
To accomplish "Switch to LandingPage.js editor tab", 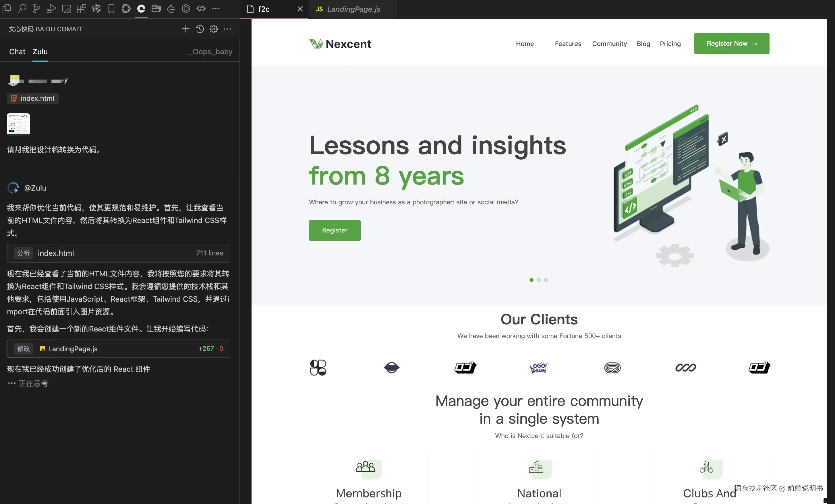I will [352, 9].
